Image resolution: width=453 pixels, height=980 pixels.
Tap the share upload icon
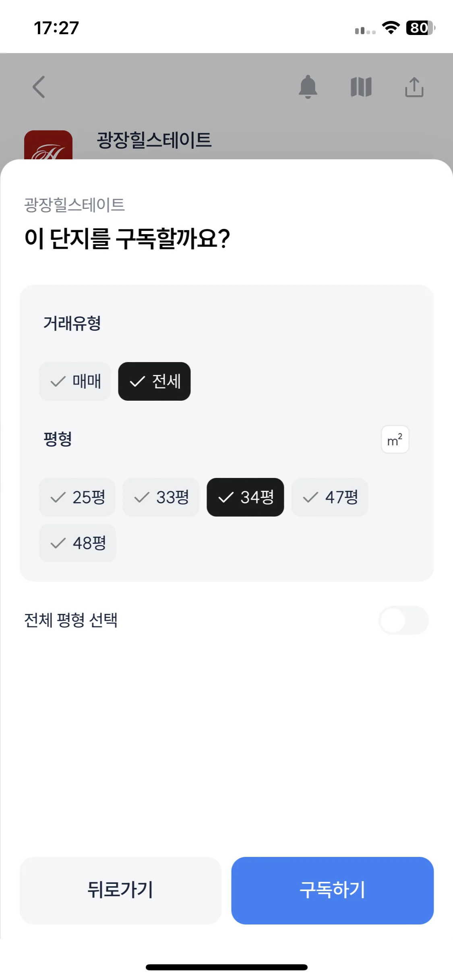(414, 87)
